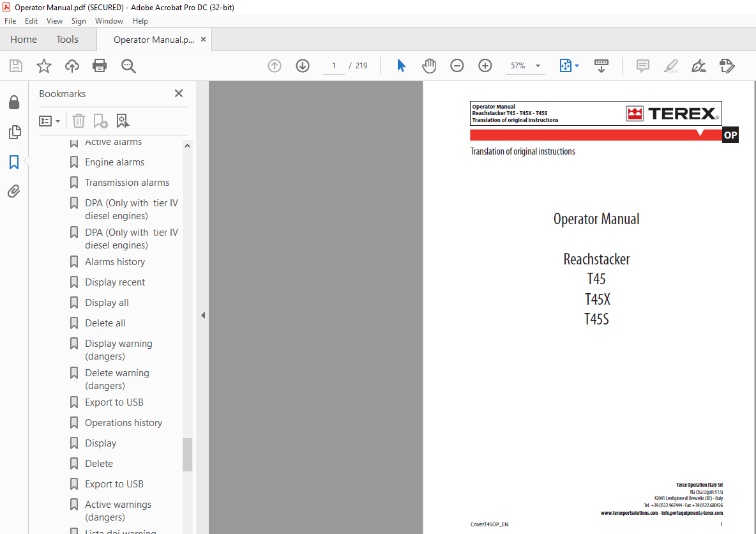Viewport: 756px width, 534px height.
Task: Open the 57% zoom level dropdown
Action: [x=525, y=66]
